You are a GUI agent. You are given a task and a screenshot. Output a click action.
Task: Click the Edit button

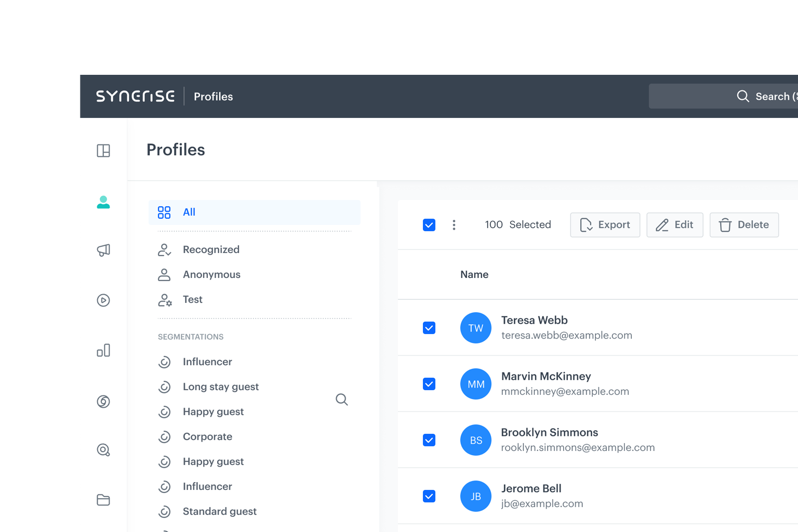[x=674, y=224]
